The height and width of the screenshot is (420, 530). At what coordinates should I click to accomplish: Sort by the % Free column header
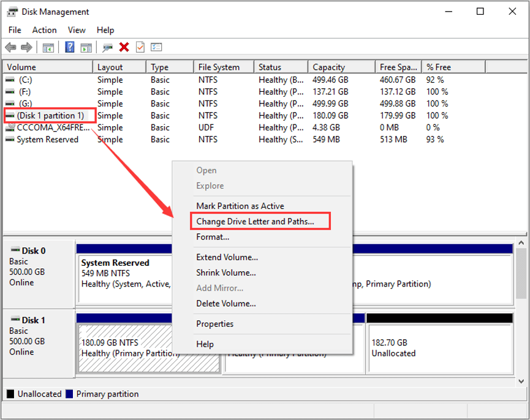[454, 67]
